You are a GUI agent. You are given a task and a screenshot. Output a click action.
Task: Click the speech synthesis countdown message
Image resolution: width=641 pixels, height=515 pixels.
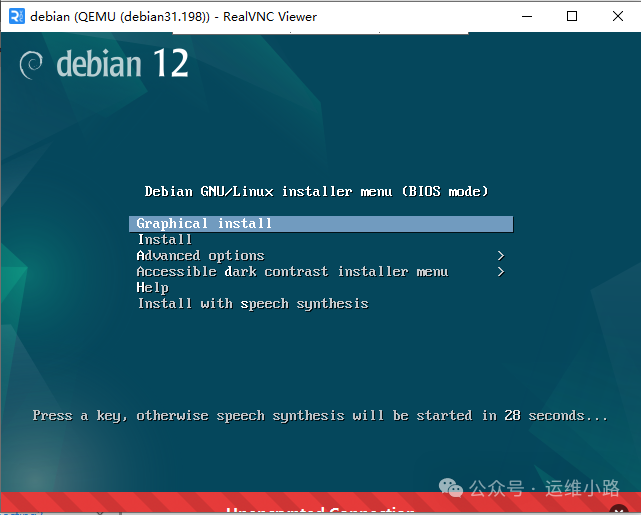click(320, 416)
